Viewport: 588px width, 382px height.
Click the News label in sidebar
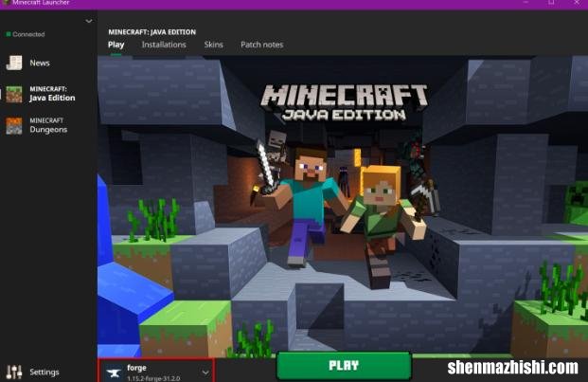click(x=40, y=64)
